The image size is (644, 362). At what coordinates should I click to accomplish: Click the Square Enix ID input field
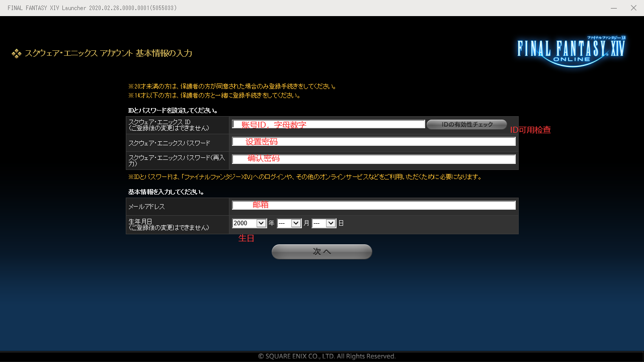329,124
